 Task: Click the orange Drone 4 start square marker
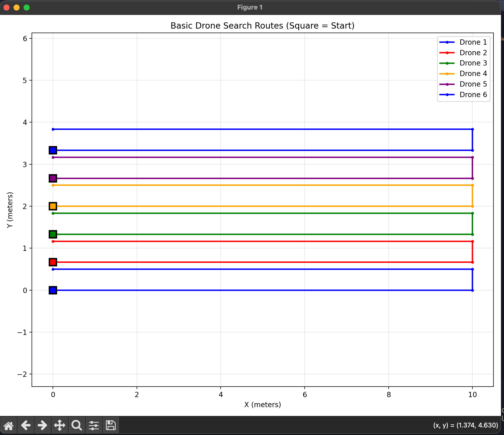pyautogui.click(x=53, y=206)
